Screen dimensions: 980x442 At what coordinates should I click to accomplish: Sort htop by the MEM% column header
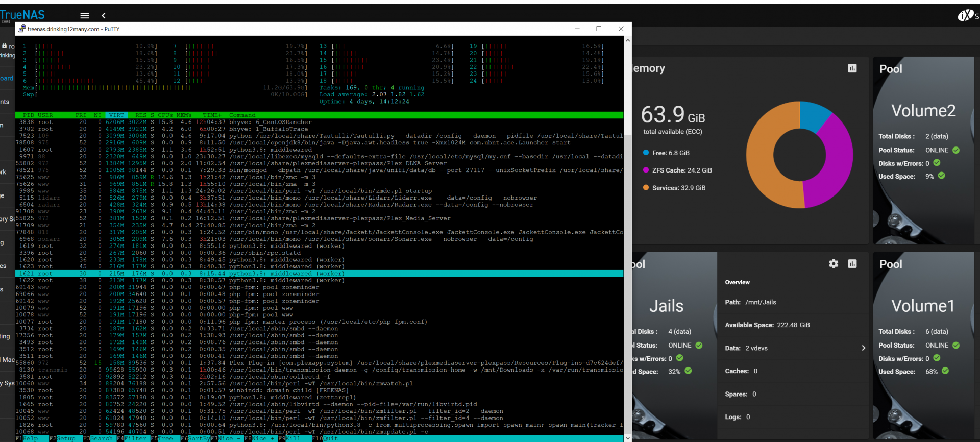coord(184,115)
